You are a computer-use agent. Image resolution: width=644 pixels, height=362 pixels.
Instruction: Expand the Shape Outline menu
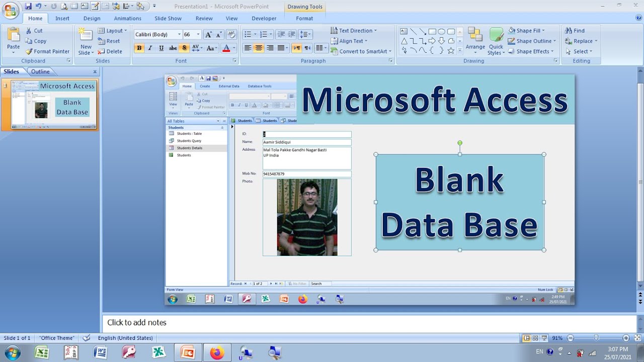[532, 41]
